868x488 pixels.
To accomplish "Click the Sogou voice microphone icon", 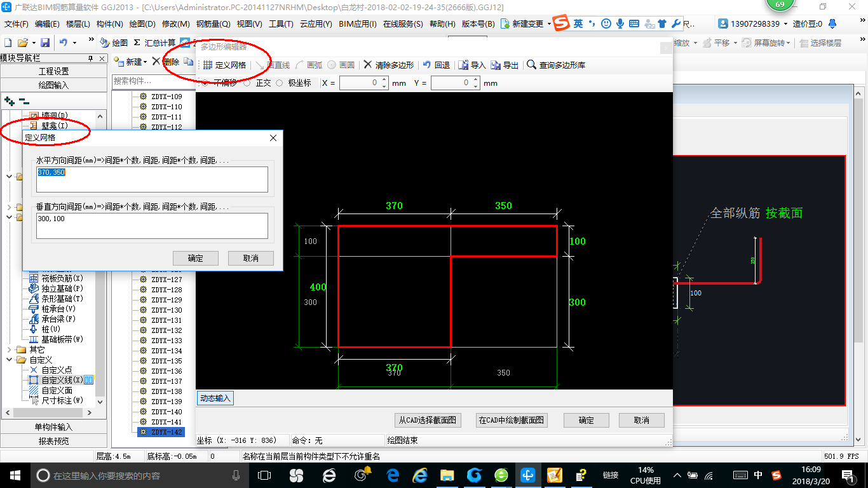I will click(x=620, y=24).
